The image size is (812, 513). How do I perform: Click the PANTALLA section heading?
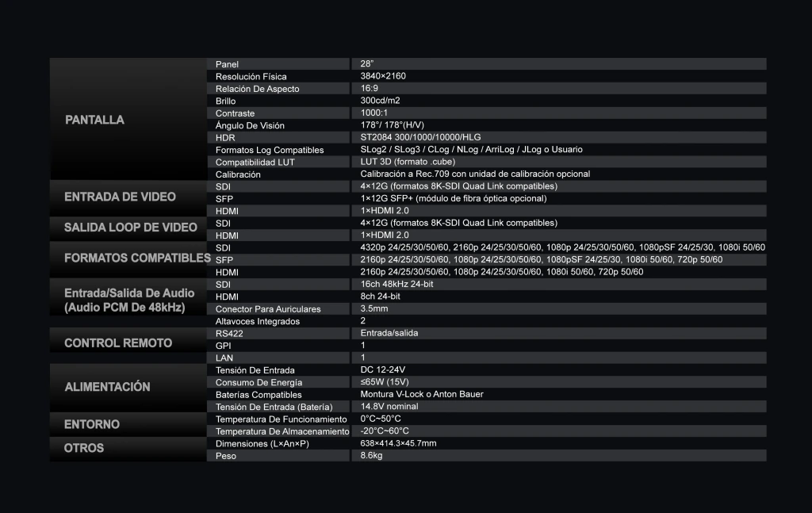click(94, 120)
